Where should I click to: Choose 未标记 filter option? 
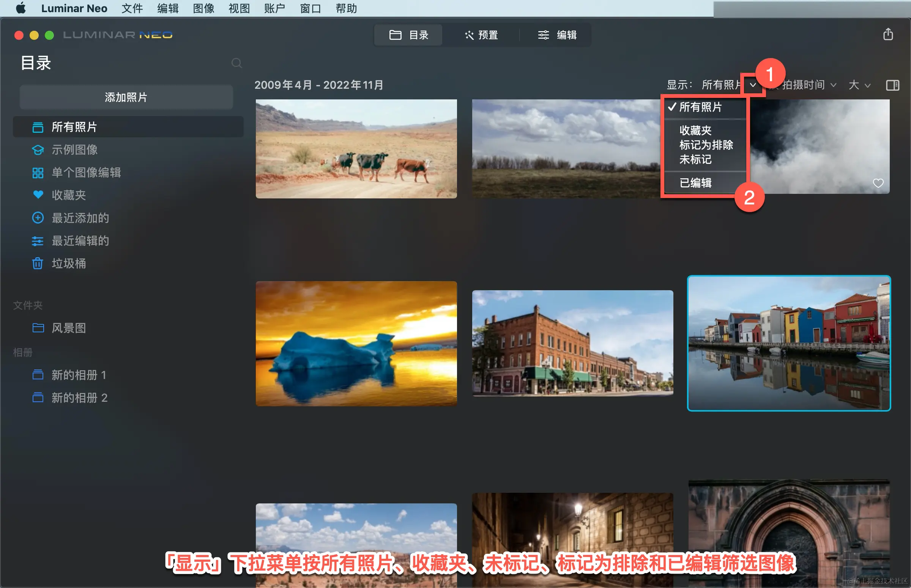tap(695, 159)
